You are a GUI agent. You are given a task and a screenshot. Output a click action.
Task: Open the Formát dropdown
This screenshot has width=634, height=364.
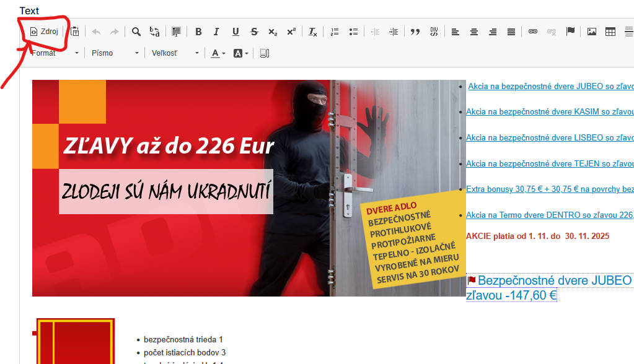click(55, 53)
